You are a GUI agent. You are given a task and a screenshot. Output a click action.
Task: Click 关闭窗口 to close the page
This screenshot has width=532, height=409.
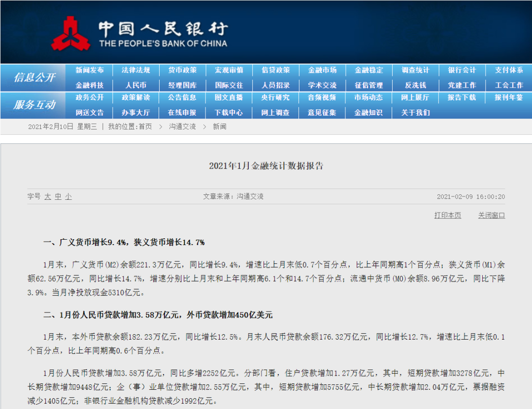point(491,215)
